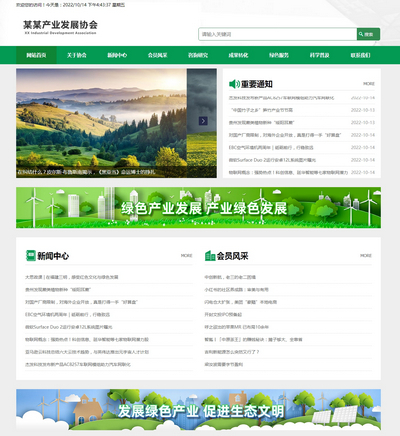This screenshot has width=400, height=436.
Task: Open EIC空气环境机两周年 in 重要通知 list
Action: point(271,147)
